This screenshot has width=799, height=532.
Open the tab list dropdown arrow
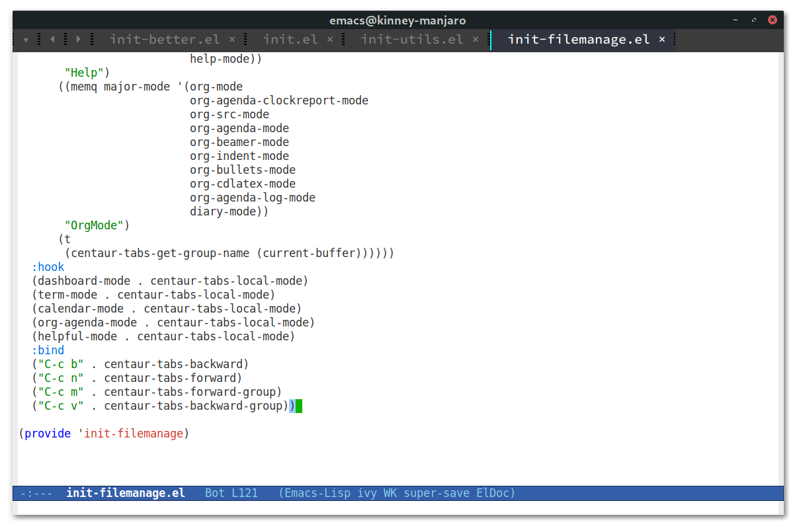point(26,40)
